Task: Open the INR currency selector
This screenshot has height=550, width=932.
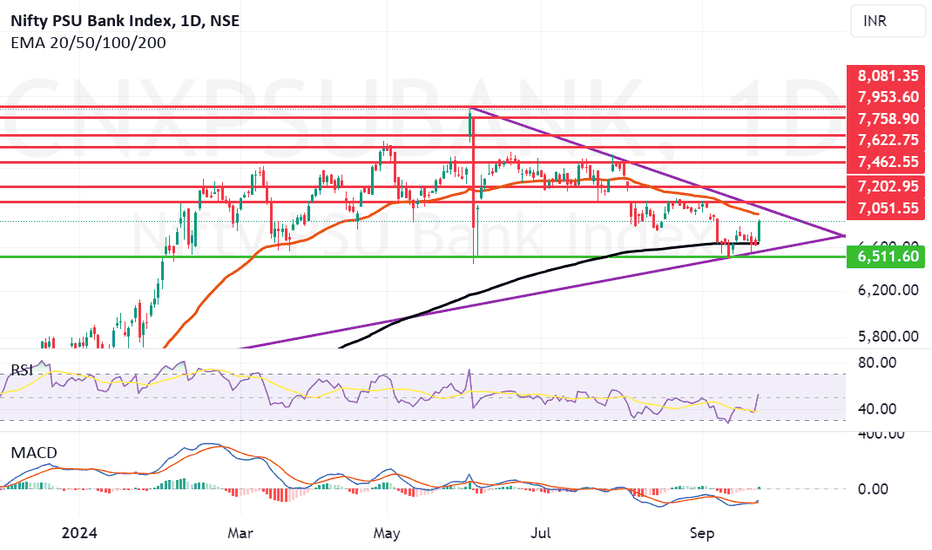Action: click(887, 21)
